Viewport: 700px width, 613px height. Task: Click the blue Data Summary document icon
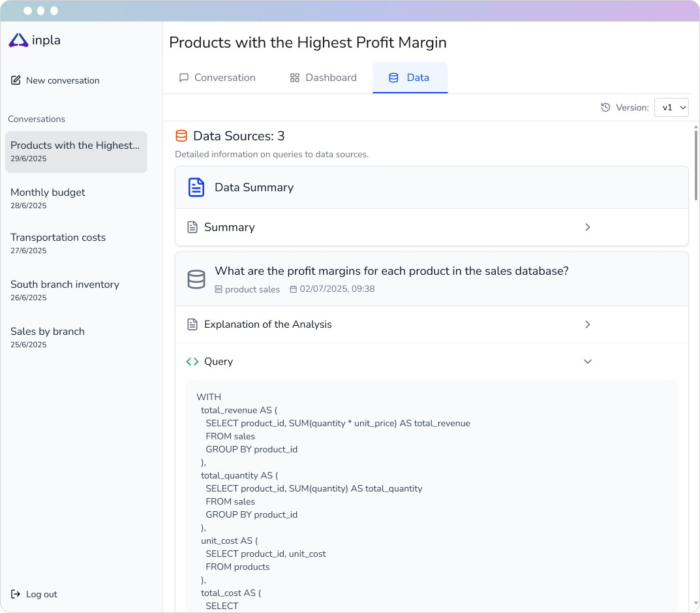pos(196,187)
